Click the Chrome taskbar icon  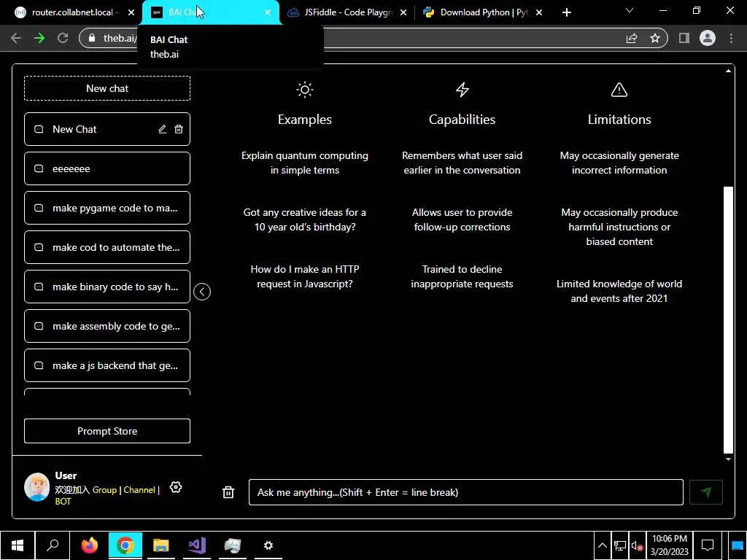125,545
